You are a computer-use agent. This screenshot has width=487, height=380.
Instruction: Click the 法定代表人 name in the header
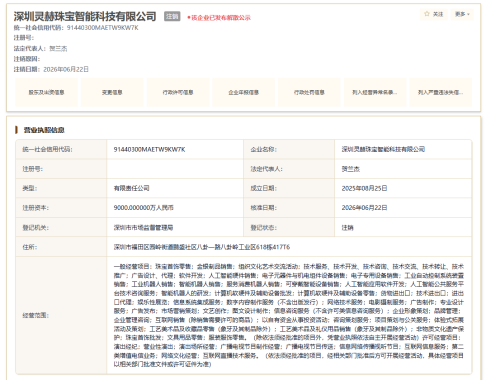pyautogui.click(x=58, y=49)
